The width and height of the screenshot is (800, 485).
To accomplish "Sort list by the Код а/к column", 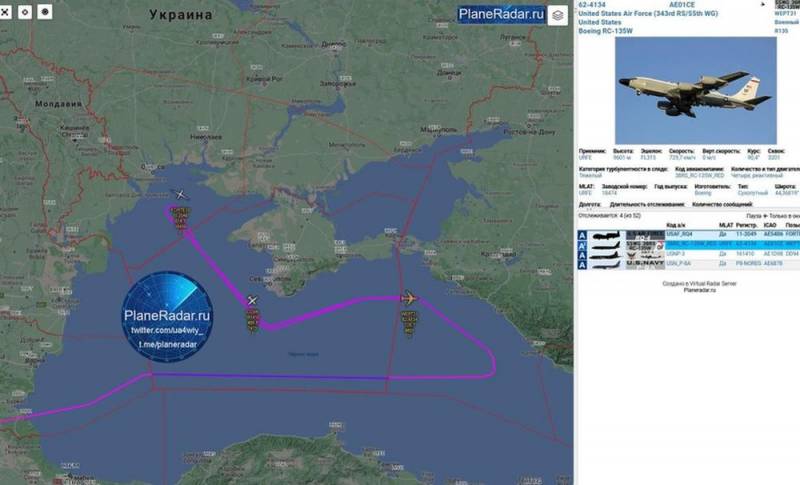I will click(676, 225).
